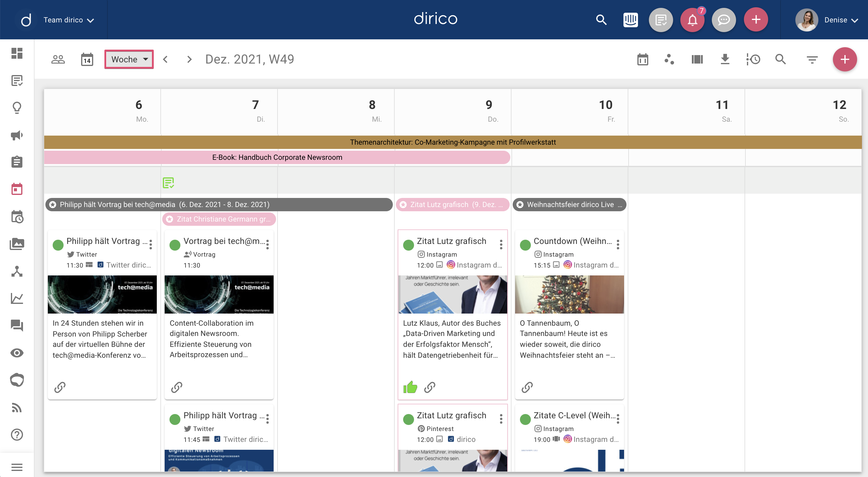
Task: Open the Intercom messenger icon in header
Action: click(x=630, y=20)
